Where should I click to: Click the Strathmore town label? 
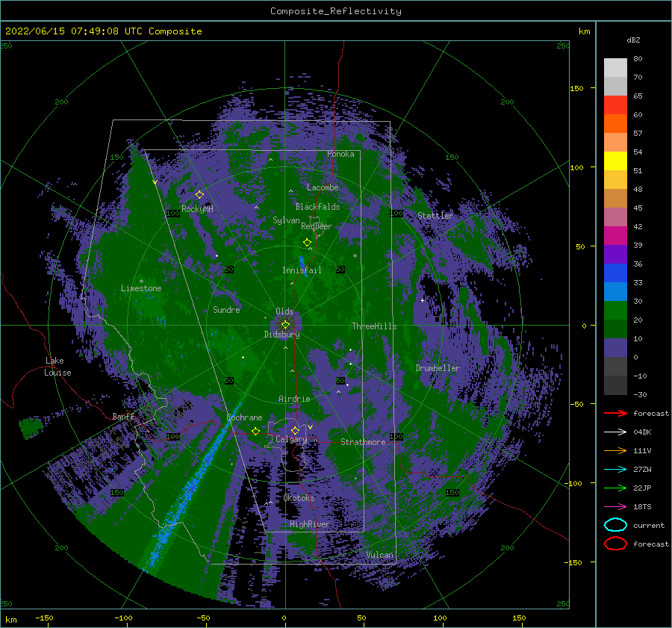tap(363, 442)
